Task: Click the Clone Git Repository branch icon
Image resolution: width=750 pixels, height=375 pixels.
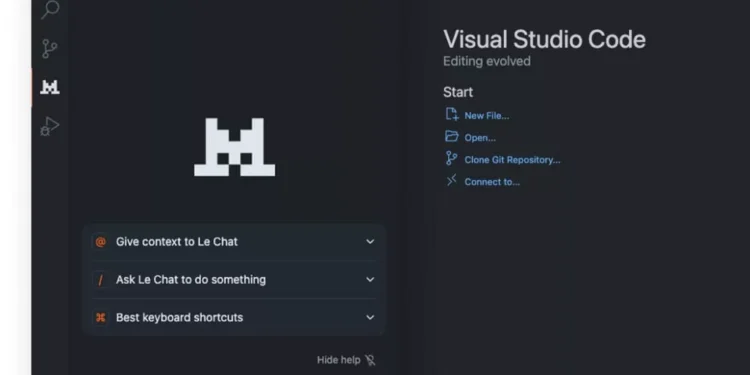Action: click(451, 158)
